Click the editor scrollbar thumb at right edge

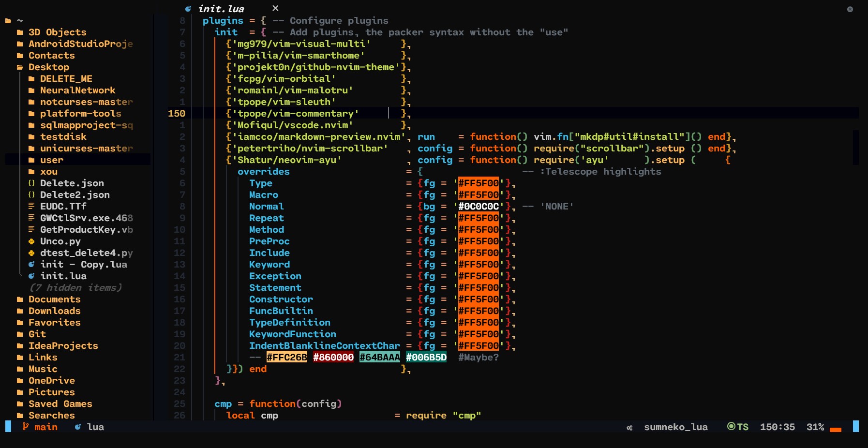[856, 148]
